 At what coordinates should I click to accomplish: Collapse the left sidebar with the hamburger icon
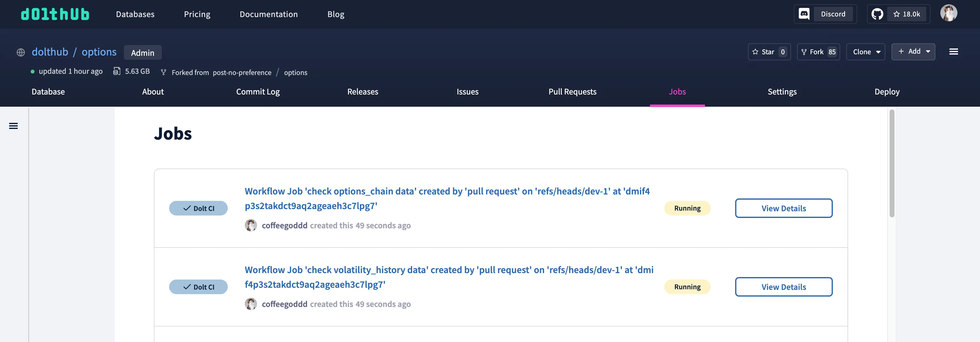pos(13,126)
